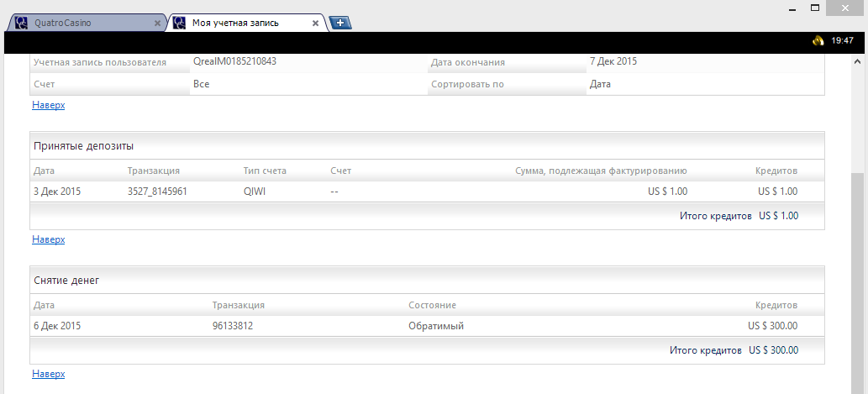Click the Учетная запись пользователя label
The height and width of the screenshot is (394, 868).
click(100, 62)
